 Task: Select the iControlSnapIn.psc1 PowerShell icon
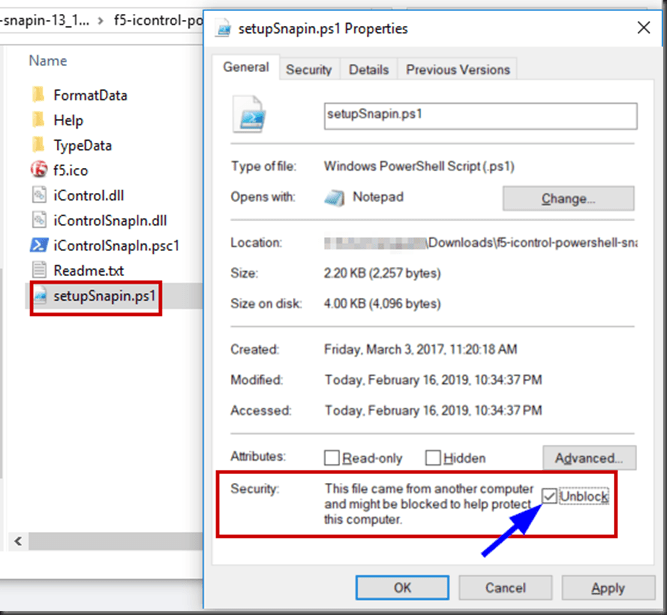[39, 245]
